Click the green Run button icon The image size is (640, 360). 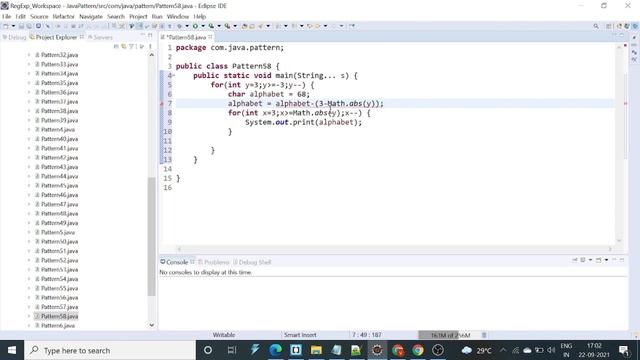pyautogui.click(x=195, y=26)
